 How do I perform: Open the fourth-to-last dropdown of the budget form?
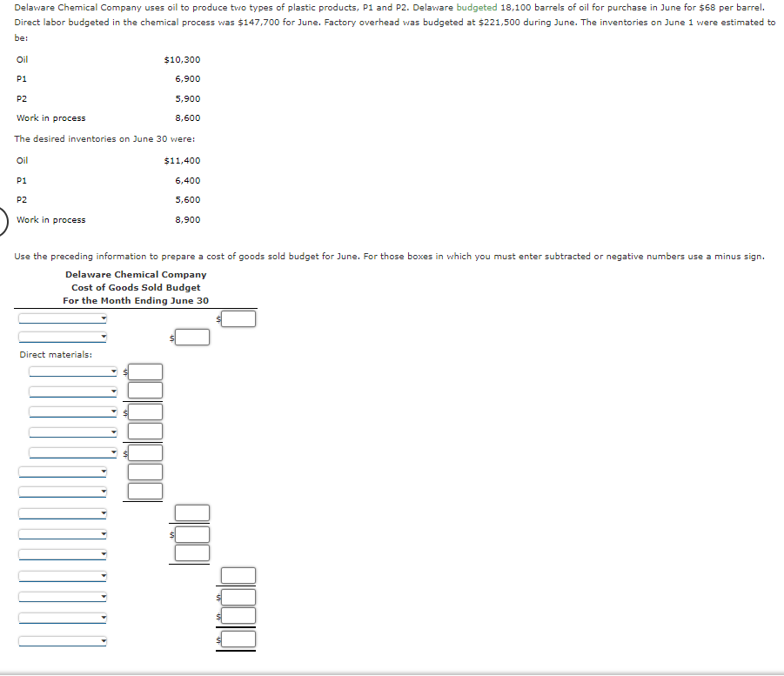(x=63, y=576)
